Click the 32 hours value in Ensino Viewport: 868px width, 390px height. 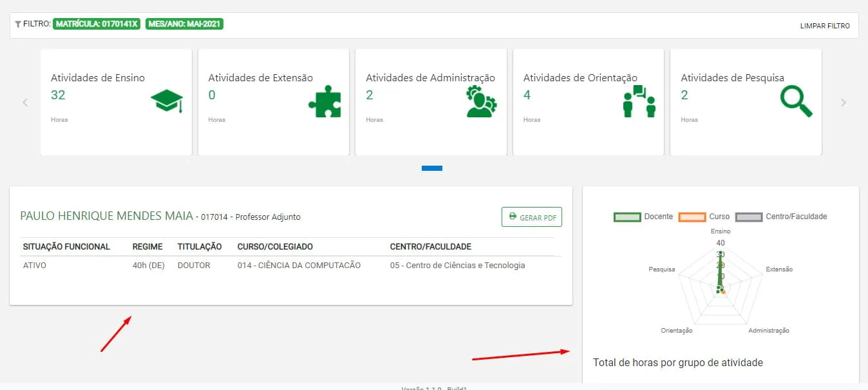click(x=58, y=95)
